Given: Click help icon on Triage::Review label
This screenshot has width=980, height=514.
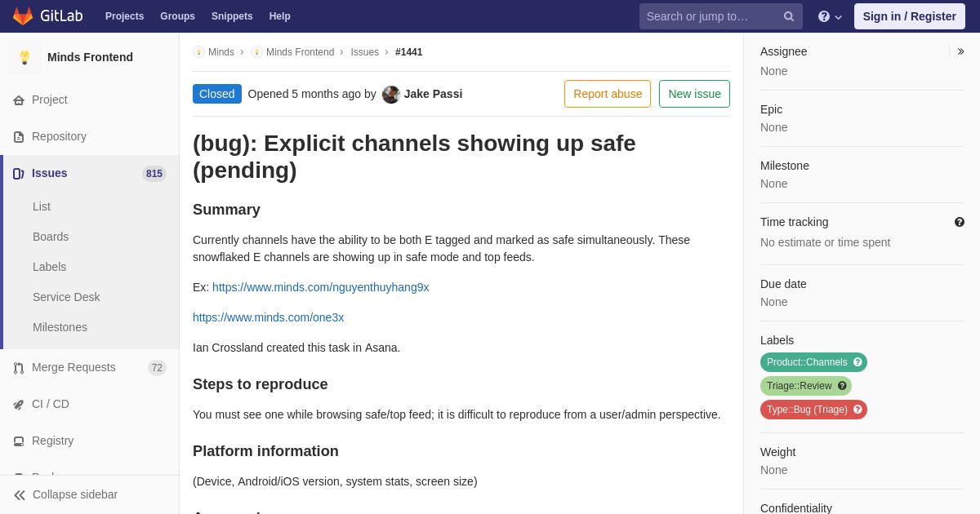Looking at the screenshot, I should click(x=842, y=386).
